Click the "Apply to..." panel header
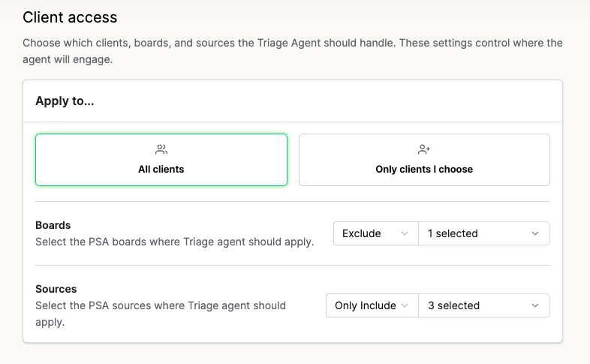 [65, 101]
